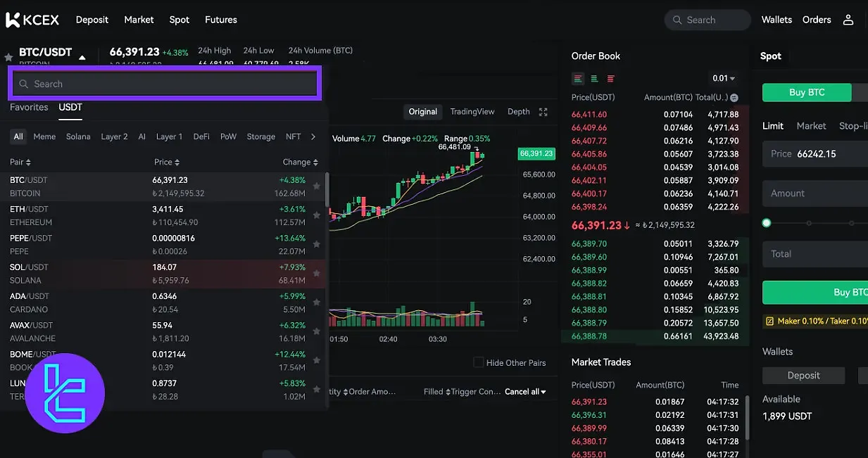The height and width of the screenshot is (458, 868).
Task: Check the Hide Other Pairs box
Action: coord(479,362)
